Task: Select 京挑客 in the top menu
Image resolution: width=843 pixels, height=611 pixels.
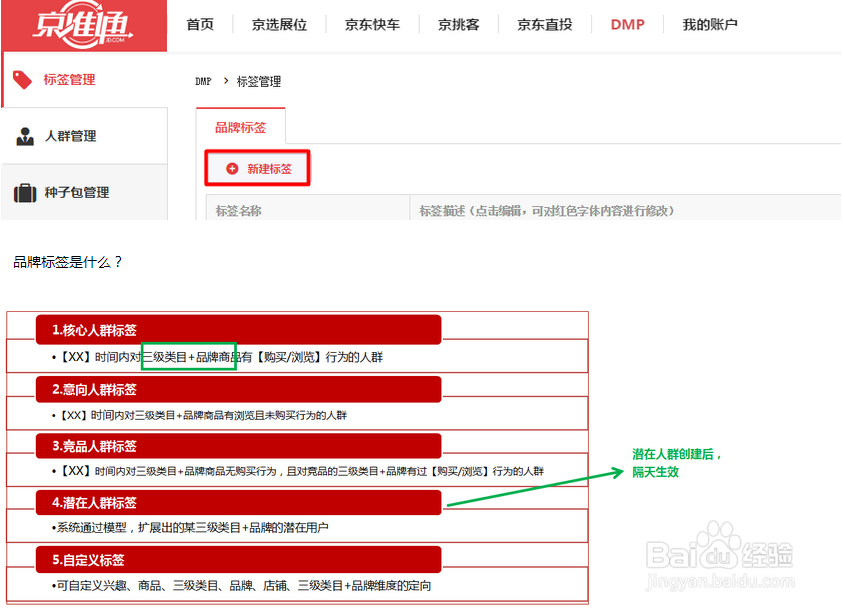Action: pyautogui.click(x=458, y=25)
